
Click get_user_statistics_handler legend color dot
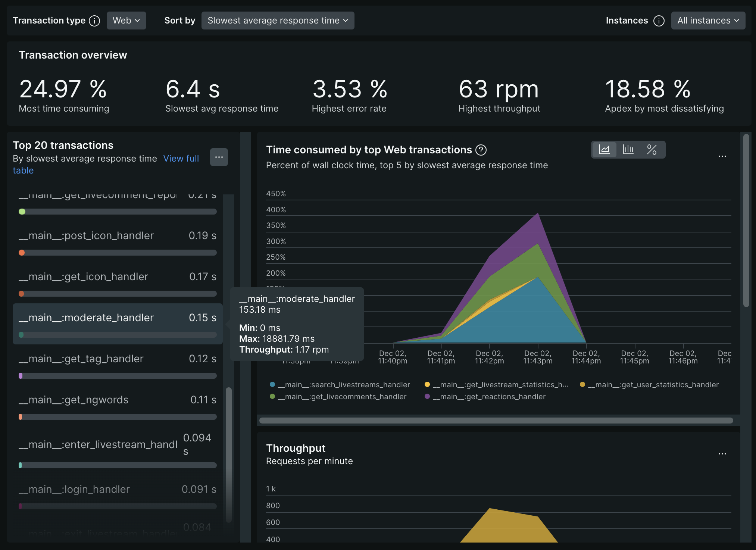click(x=582, y=385)
